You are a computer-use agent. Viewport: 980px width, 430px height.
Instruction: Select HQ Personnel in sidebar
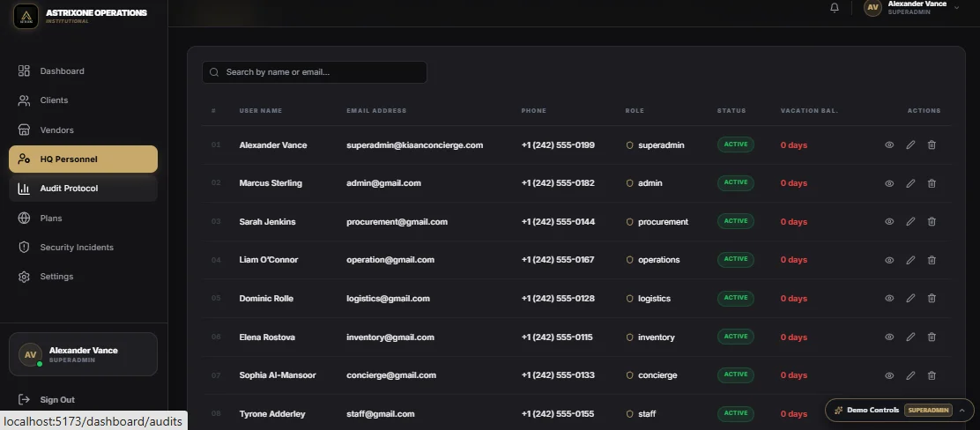coord(83,159)
